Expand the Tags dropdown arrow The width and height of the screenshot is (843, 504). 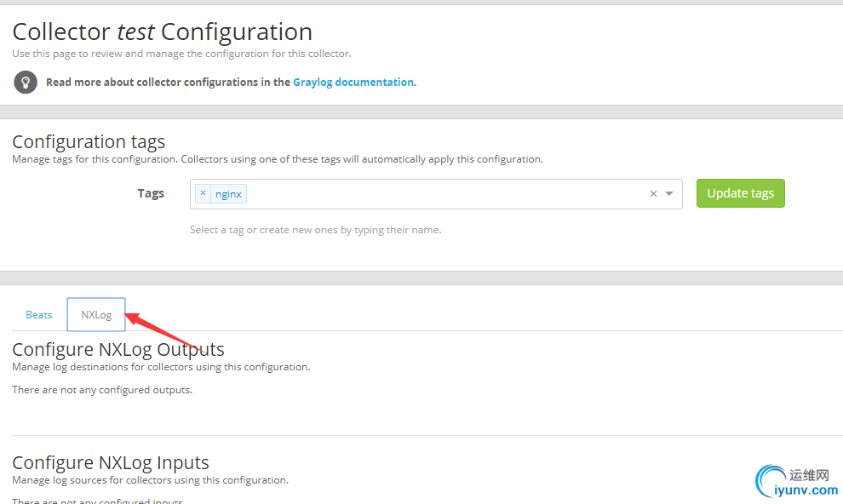click(x=669, y=194)
